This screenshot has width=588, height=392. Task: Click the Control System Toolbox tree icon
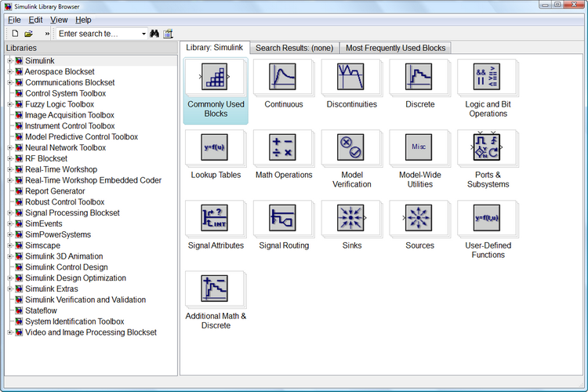coord(19,93)
